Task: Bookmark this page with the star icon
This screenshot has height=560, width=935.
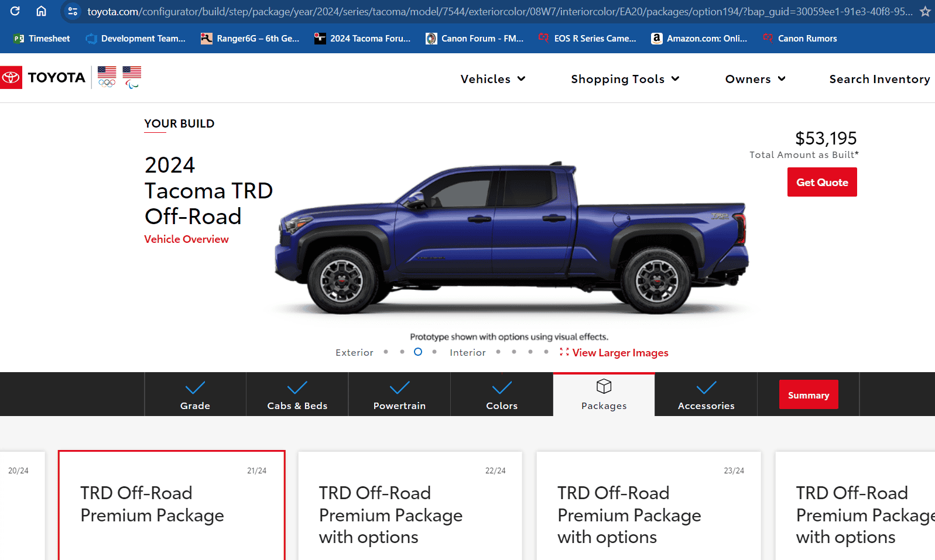Action: coord(925,12)
